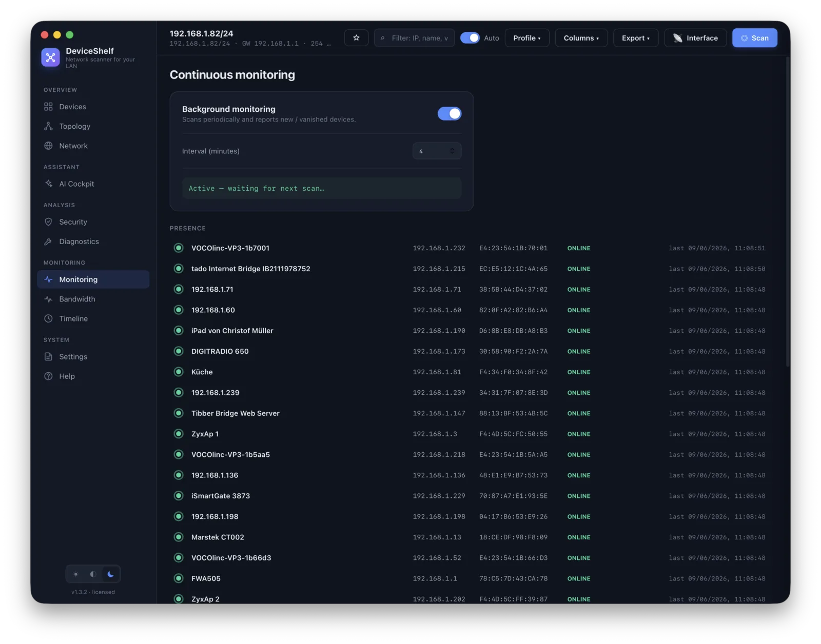Click the AI Cockpit sparkle icon
The width and height of the screenshot is (821, 644).
[x=48, y=184]
